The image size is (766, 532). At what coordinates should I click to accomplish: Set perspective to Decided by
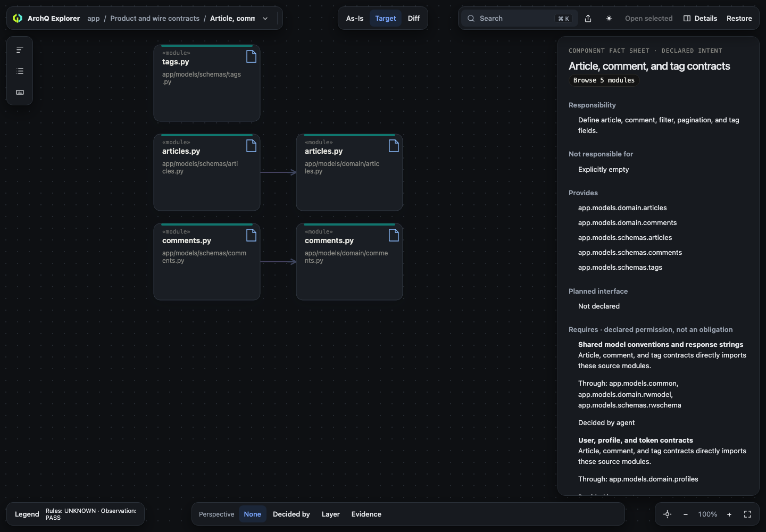pyautogui.click(x=292, y=514)
